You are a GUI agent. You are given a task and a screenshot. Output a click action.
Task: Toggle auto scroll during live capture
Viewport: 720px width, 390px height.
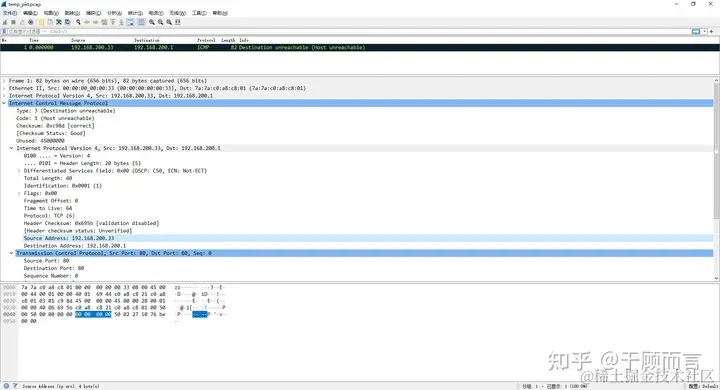coord(130,22)
